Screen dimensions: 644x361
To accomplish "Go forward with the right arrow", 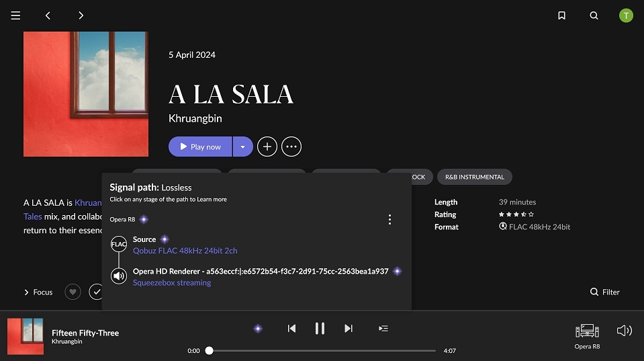I will [81, 15].
